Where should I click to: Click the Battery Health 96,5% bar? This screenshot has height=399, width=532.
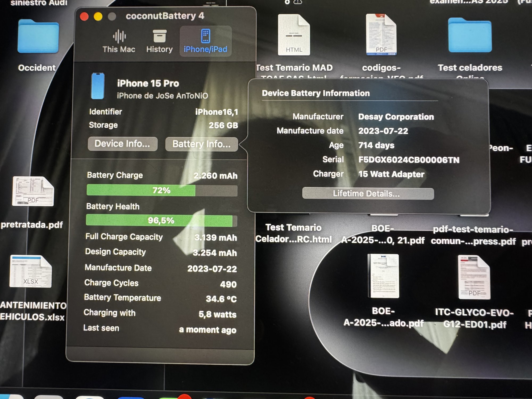[161, 221]
